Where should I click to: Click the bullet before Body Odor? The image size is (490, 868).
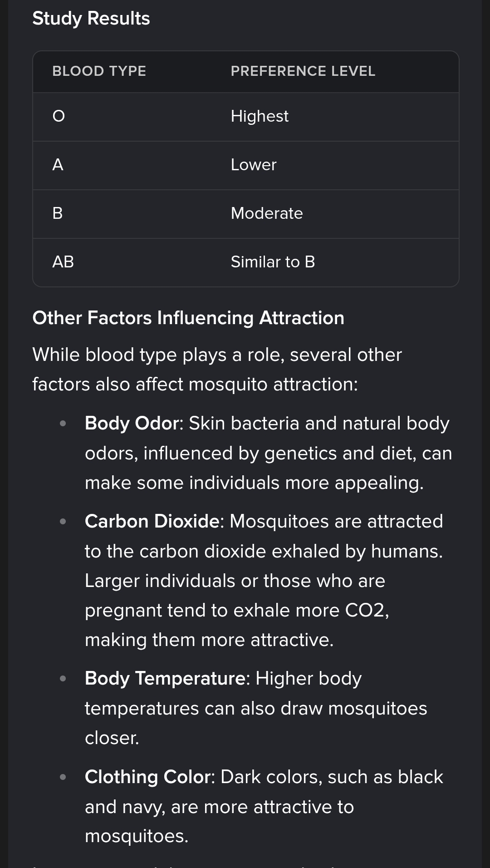tap(63, 424)
